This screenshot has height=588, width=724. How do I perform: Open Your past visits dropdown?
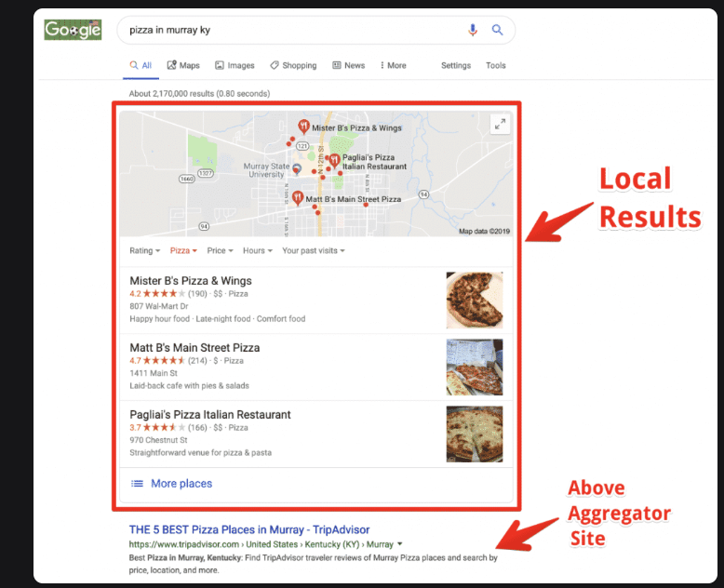[x=314, y=250]
